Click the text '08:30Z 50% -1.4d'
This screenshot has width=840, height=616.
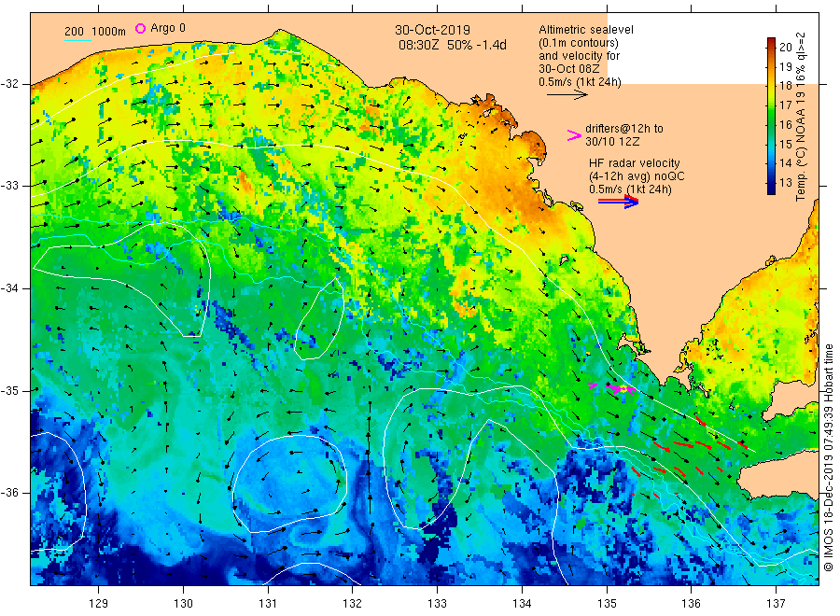[452, 45]
